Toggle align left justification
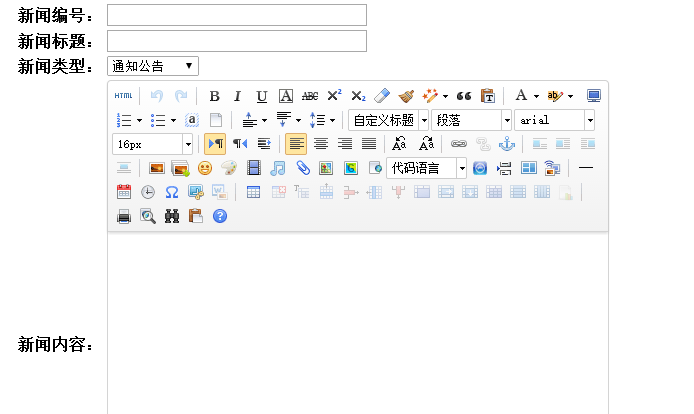This screenshot has width=694, height=414. click(x=296, y=144)
